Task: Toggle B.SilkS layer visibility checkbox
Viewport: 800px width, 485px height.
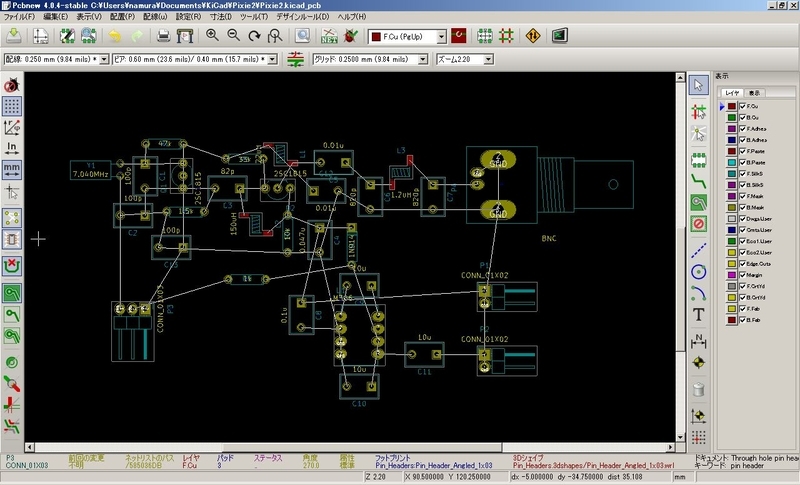Action: 743,185
